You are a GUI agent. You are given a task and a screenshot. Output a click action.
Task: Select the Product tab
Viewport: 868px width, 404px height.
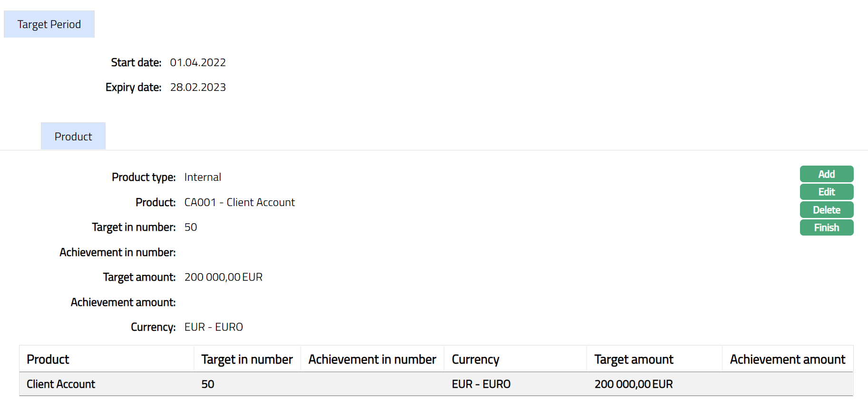point(73,137)
